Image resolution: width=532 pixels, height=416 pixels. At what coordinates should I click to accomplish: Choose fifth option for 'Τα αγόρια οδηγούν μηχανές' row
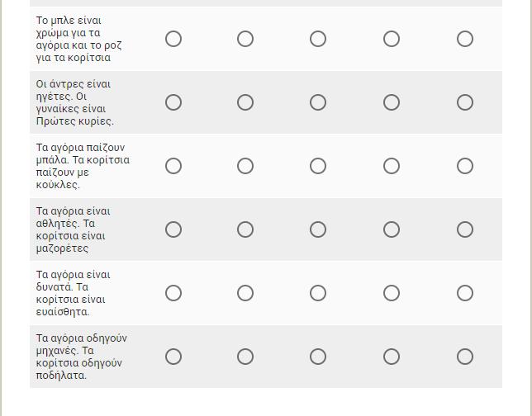[x=465, y=357]
